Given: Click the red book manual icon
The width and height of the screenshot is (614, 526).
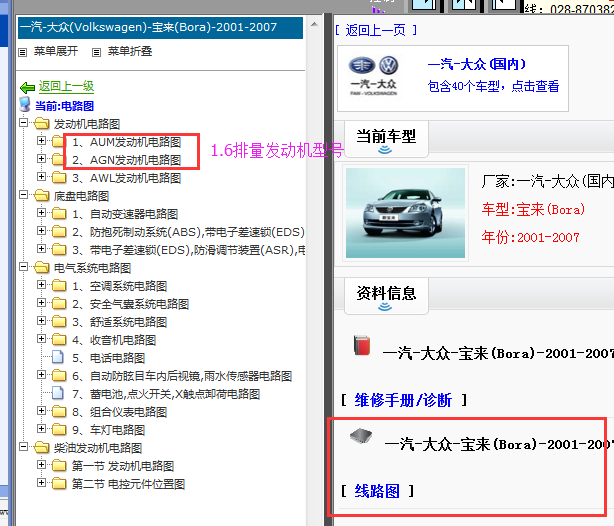Looking at the screenshot, I should click(x=362, y=345).
